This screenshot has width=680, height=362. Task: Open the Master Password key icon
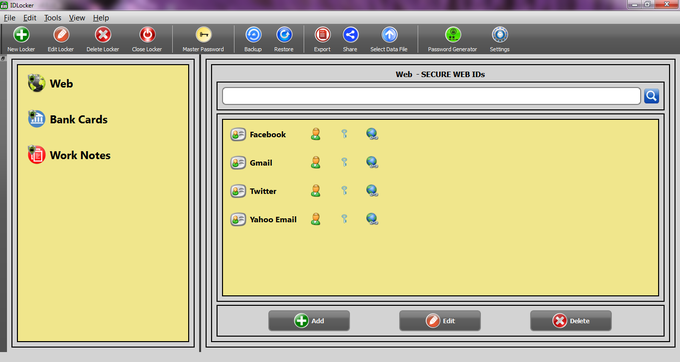[x=203, y=35]
